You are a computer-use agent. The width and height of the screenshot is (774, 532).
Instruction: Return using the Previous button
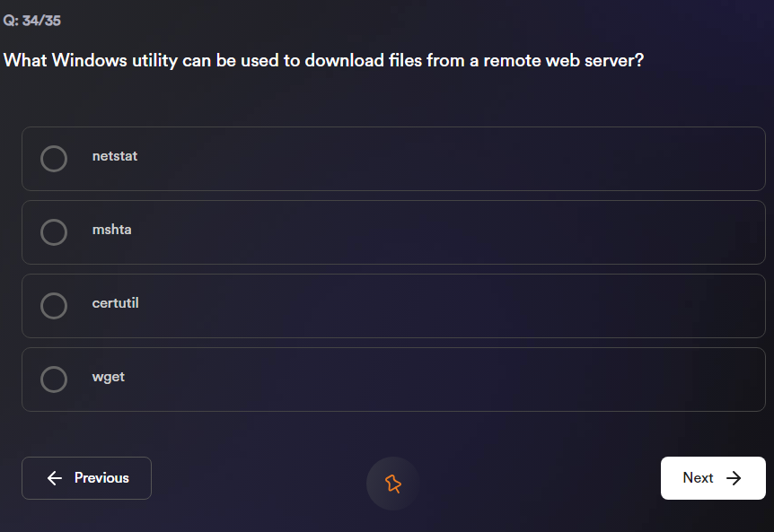[x=101, y=478]
